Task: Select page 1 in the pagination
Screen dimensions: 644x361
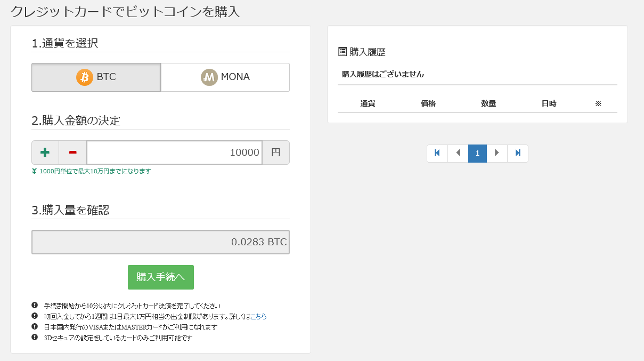Action: (x=477, y=153)
